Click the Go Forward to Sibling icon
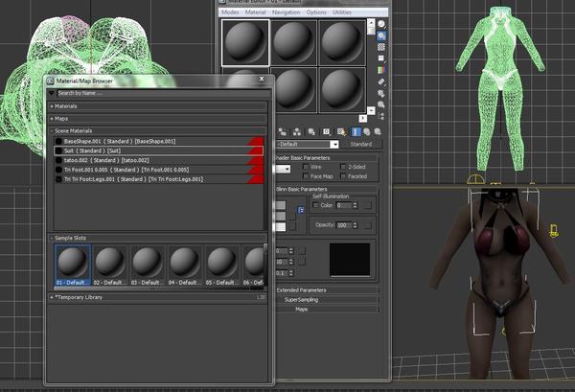This screenshot has width=575, height=392. (378, 131)
